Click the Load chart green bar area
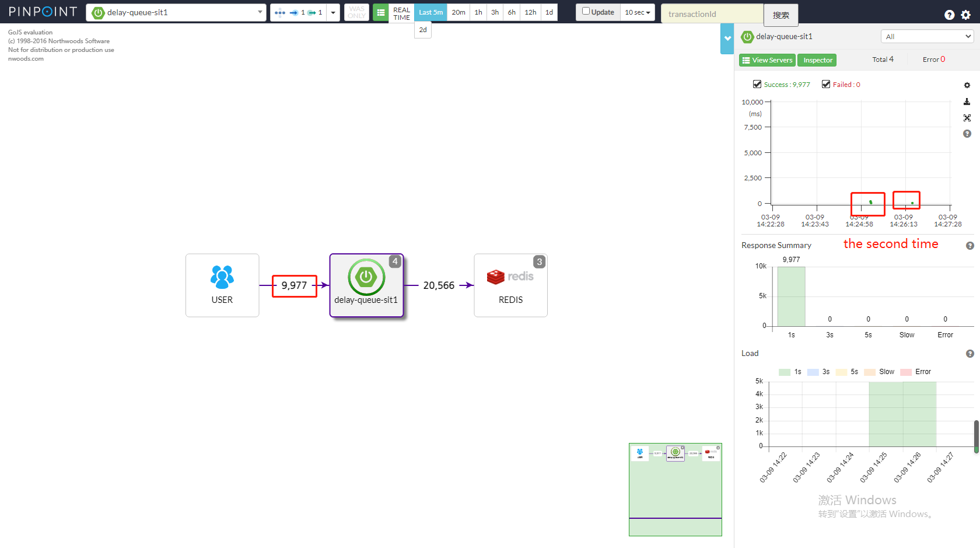The height and width of the screenshot is (548, 980). point(902,414)
